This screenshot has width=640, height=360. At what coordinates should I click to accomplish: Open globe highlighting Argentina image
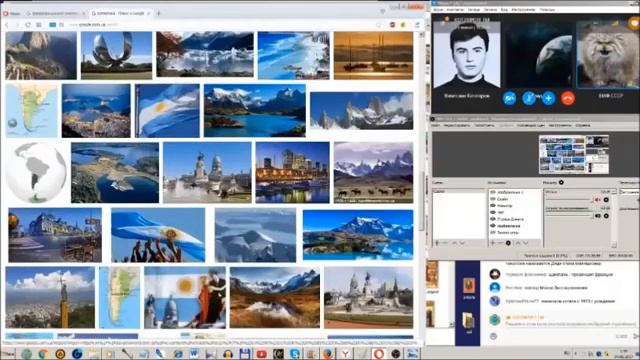[36, 173]
